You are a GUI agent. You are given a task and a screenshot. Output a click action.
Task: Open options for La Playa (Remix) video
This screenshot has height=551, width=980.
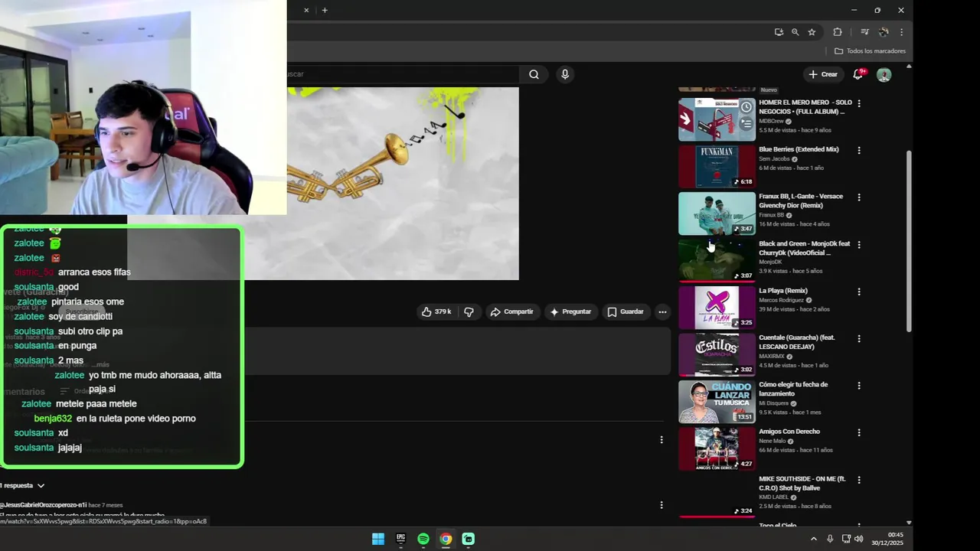(859, 292)
